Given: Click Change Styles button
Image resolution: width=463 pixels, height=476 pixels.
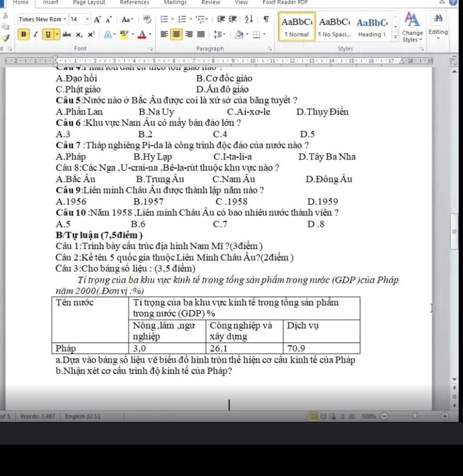Looking at the screenshot, I should (x=412, y=27).
